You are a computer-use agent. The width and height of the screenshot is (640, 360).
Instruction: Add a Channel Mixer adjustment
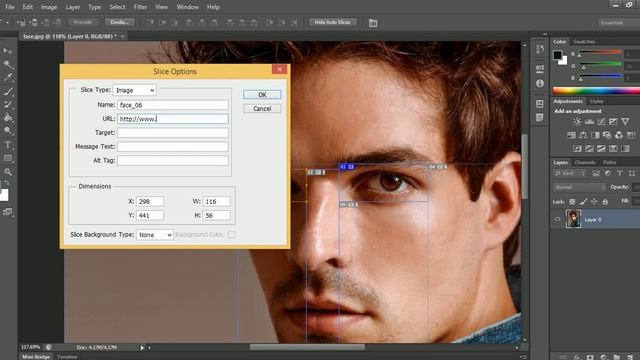pyautogui.click(x=619, y=135)
